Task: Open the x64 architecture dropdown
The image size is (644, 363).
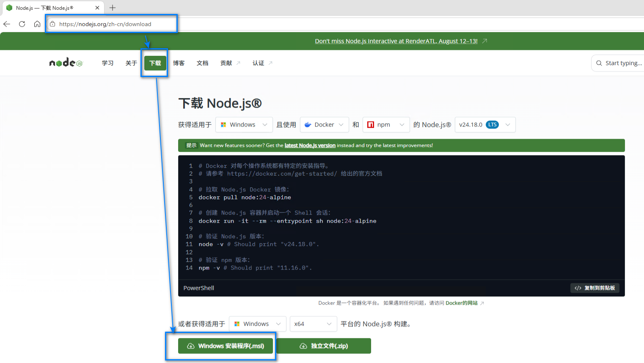Action: tap(314, 324)
